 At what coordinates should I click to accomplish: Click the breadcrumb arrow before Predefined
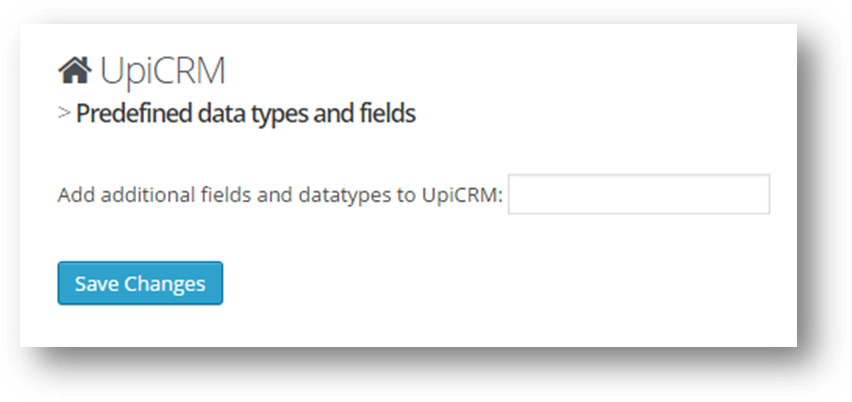pos(64,113)
